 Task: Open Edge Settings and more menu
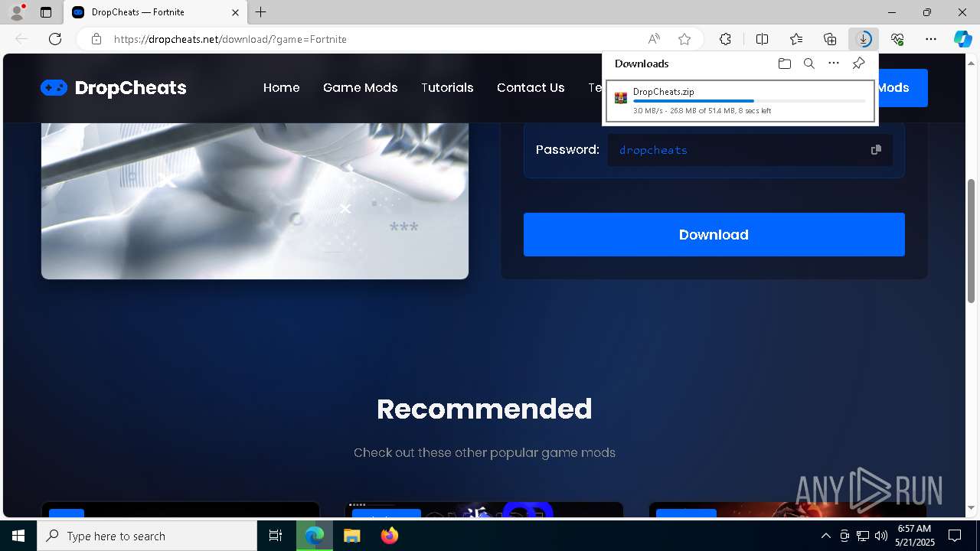[x=931, y=39]
